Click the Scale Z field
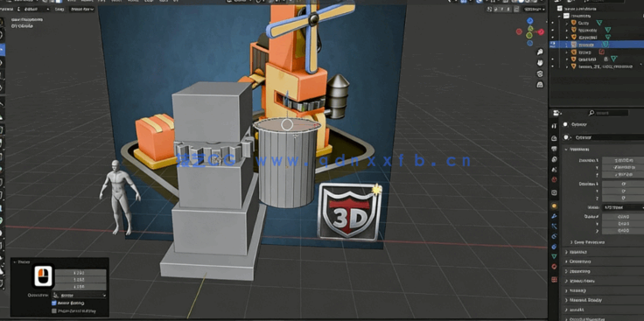 623,231
